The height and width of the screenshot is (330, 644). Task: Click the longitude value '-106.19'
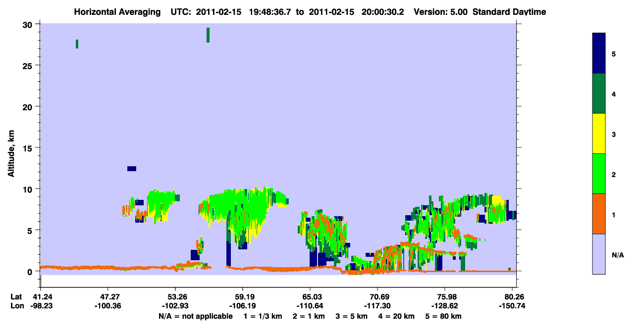click(x=243, y=306)
